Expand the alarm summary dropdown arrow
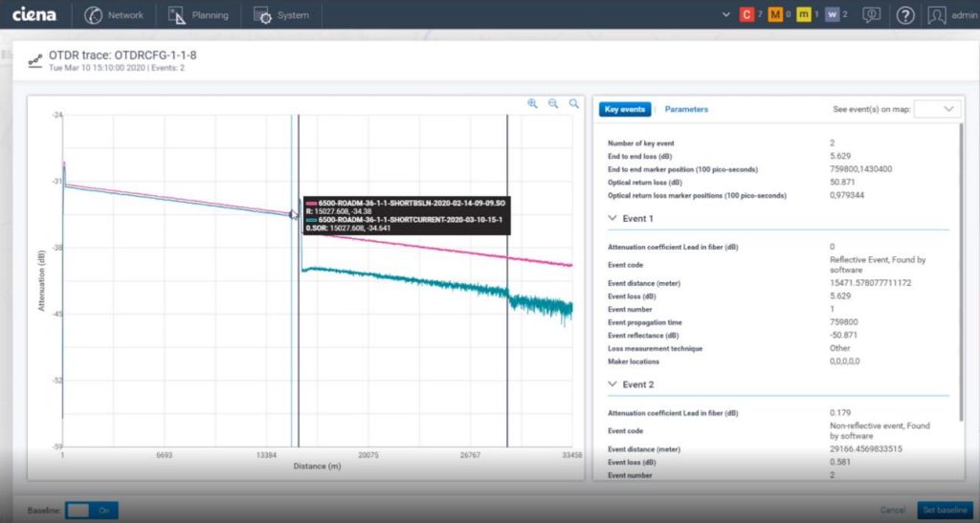 coord(725,14)
